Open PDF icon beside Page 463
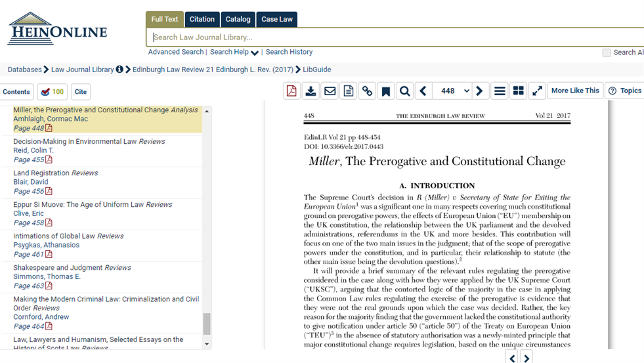644x363 pixels. point(49,286)
